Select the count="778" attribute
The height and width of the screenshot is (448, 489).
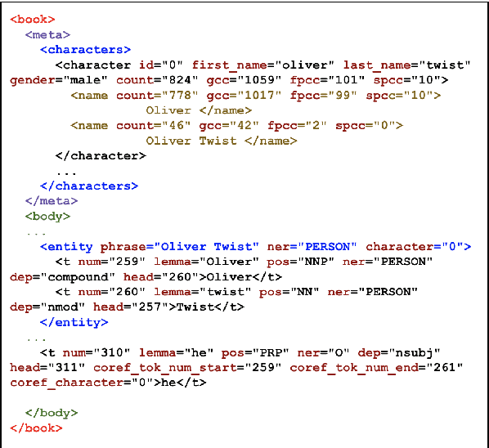(x=157, y=95)
